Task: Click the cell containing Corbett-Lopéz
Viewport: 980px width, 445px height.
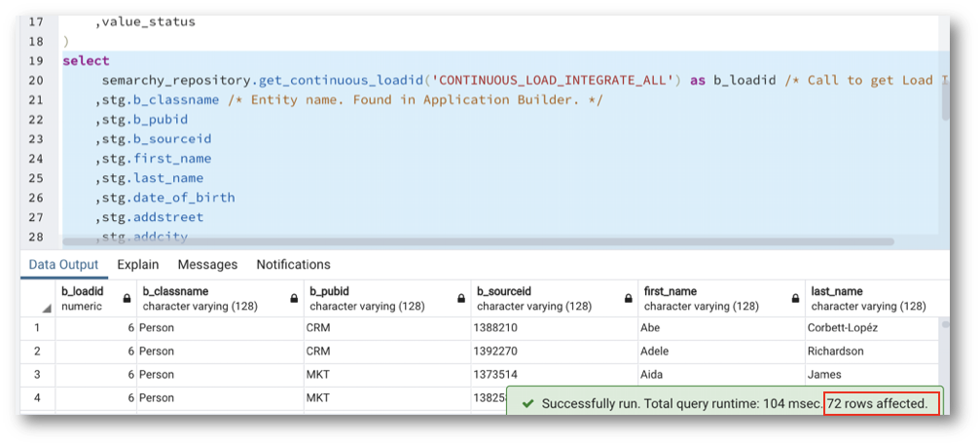Action: coord(843,328)
